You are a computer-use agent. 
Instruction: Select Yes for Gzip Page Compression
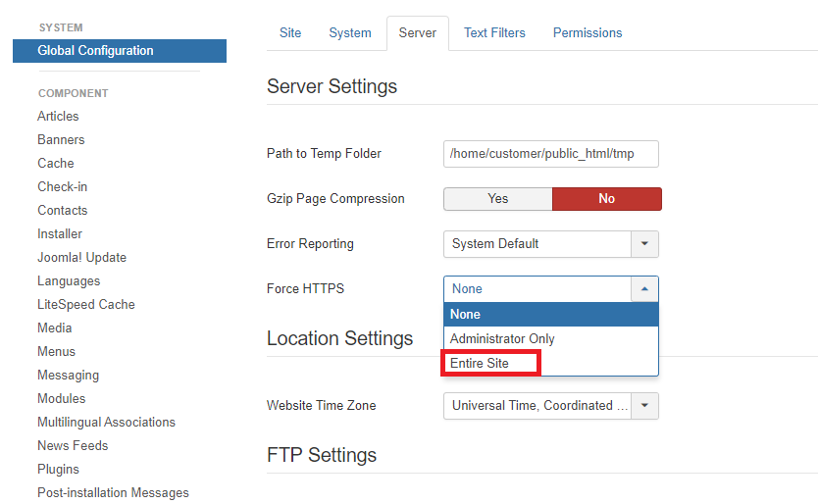(497, 199)
